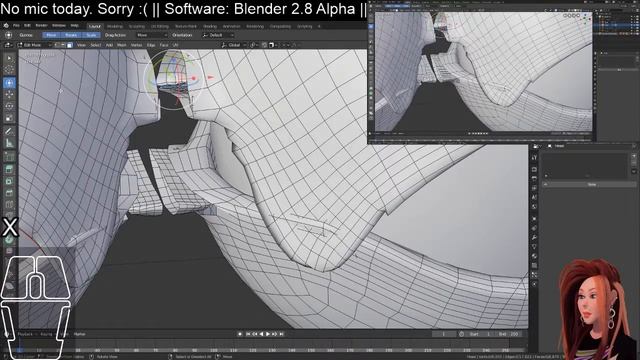Switch to the Animation workspace tab

coord(231,26)
